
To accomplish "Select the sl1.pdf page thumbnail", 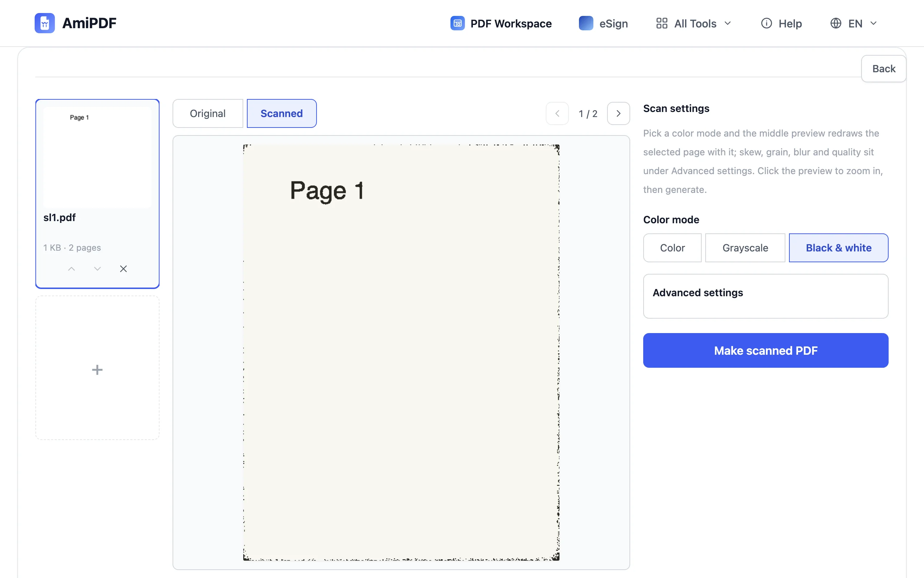I will coord(97,158).
